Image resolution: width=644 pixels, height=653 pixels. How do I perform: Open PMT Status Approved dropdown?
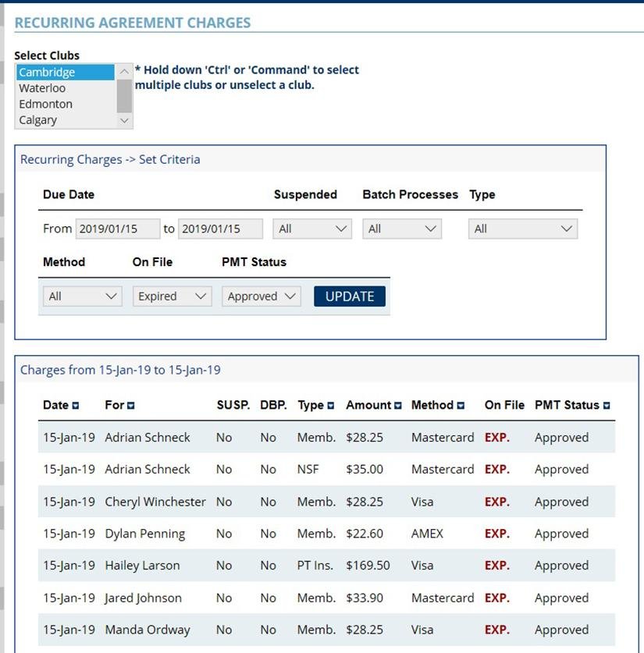pyautogui.click(x=261, y=296)
